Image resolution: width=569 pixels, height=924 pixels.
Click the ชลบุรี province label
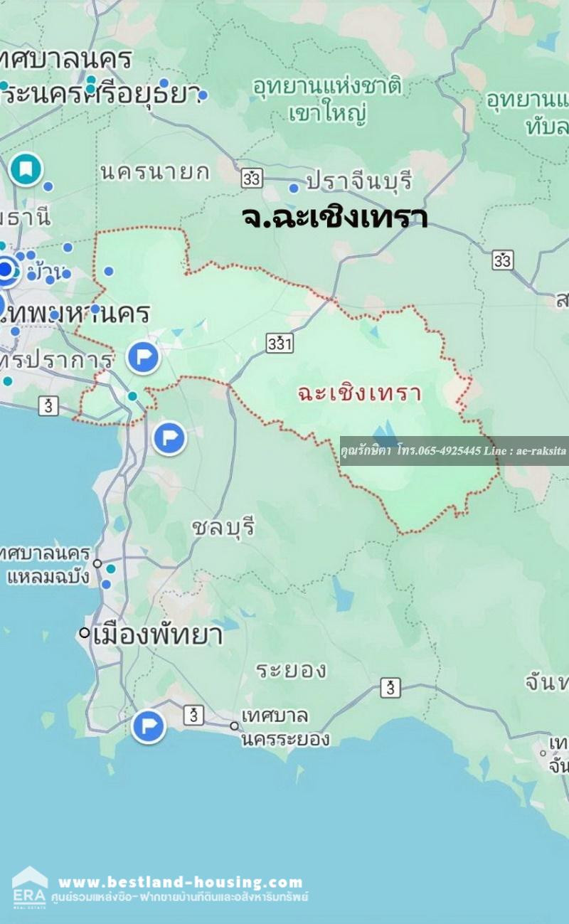tap(223, 528)
